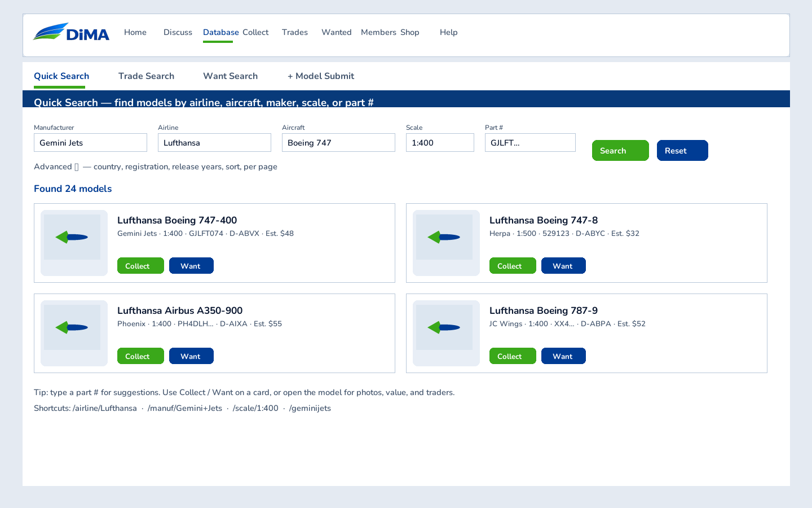
Task: Click the Boeing 747-400 details line with GJLFT074
Action: click(x=205, y=233)
